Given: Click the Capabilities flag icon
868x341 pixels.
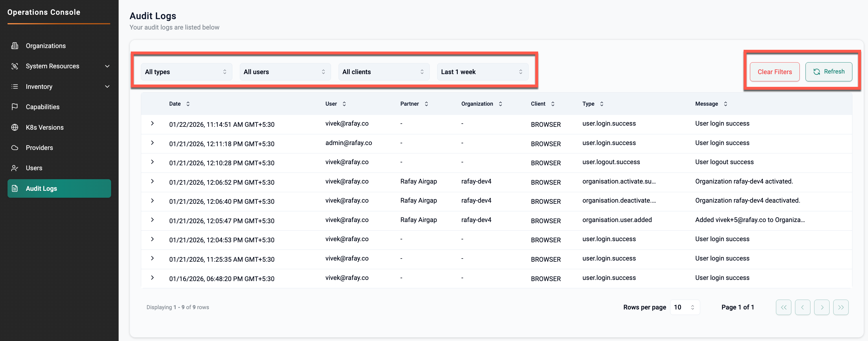Looking at the screenshot, I should click(14, 107).
